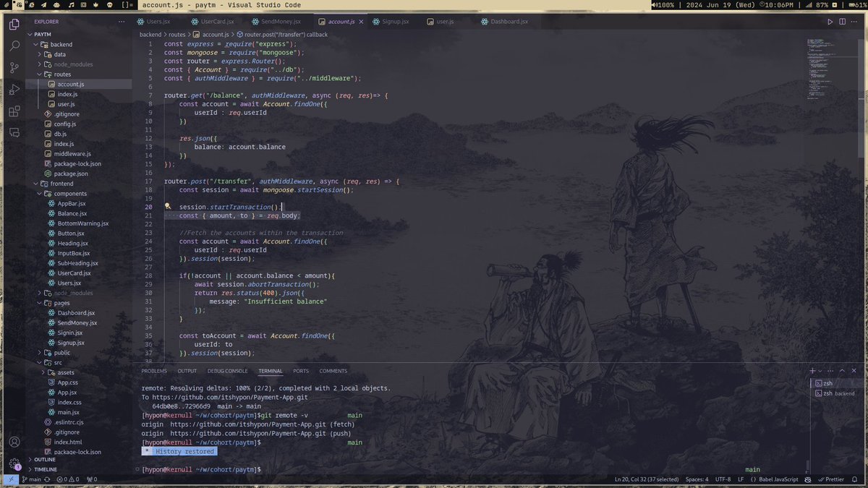The image size is (868, 488).
Task: Open Explorer Views and More Actions ellipsis
Action: pos(122,22)
